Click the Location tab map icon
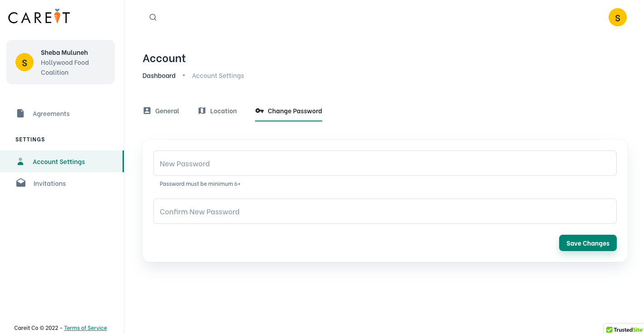Image resolution: width=644 pixels, height=334 pixels. (202, 111)
